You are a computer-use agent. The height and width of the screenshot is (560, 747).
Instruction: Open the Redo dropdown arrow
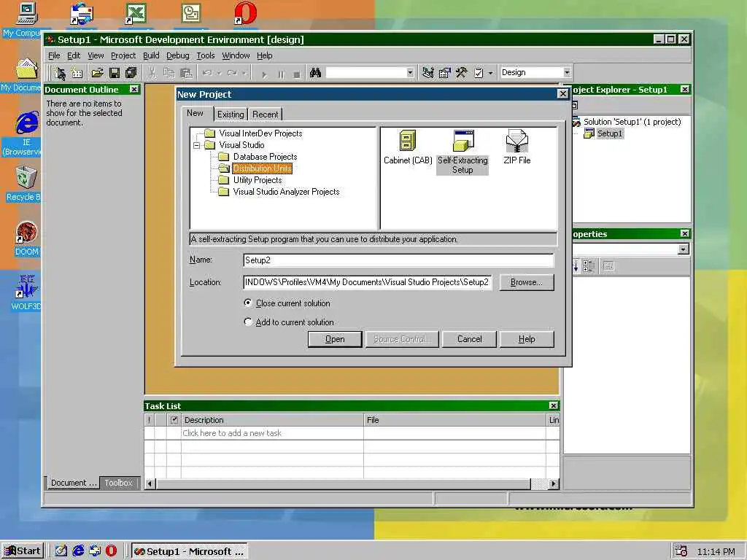click(244, 74)
